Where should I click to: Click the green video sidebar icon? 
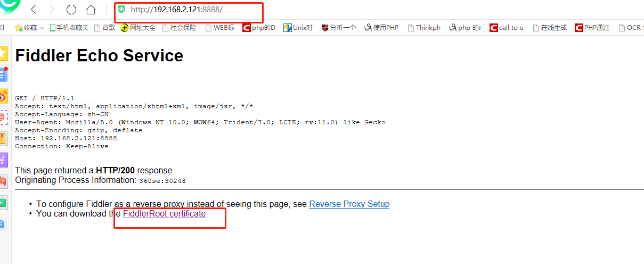click(x=3, y=203)
